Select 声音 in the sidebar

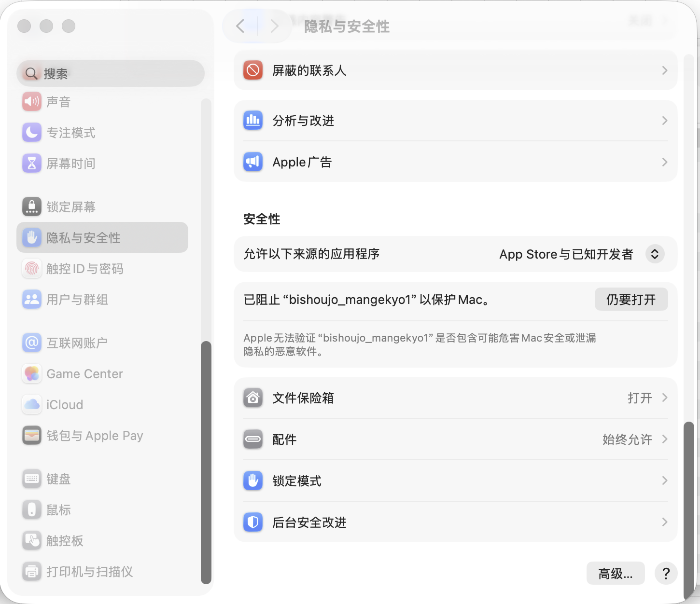(58, 102)
